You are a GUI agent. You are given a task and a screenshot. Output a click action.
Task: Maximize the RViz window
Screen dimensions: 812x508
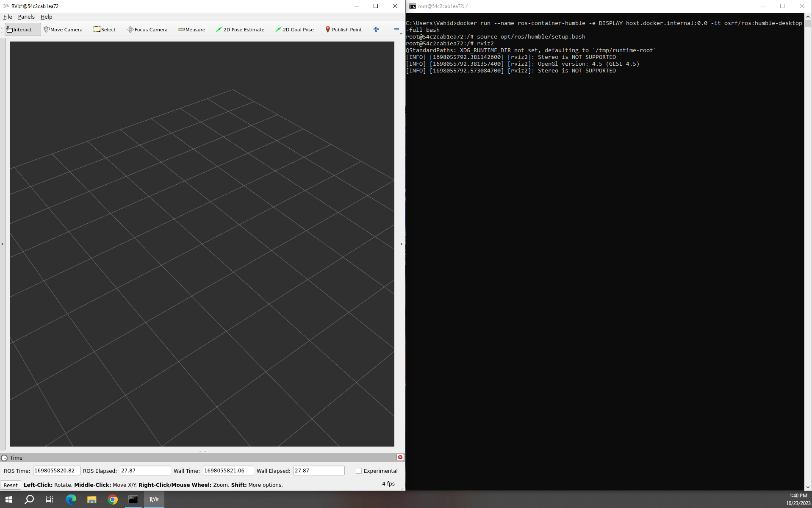click(x=376, y=6)
